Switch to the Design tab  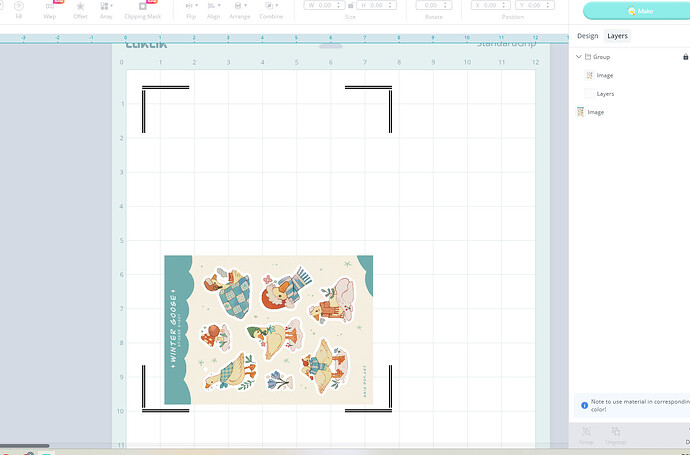[587, 36]
